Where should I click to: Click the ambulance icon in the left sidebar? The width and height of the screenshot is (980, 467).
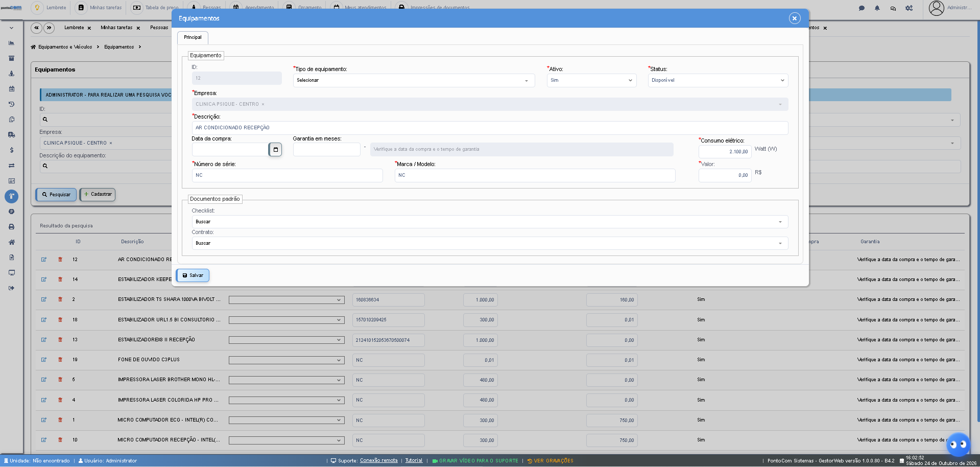[x=12, y=135]
